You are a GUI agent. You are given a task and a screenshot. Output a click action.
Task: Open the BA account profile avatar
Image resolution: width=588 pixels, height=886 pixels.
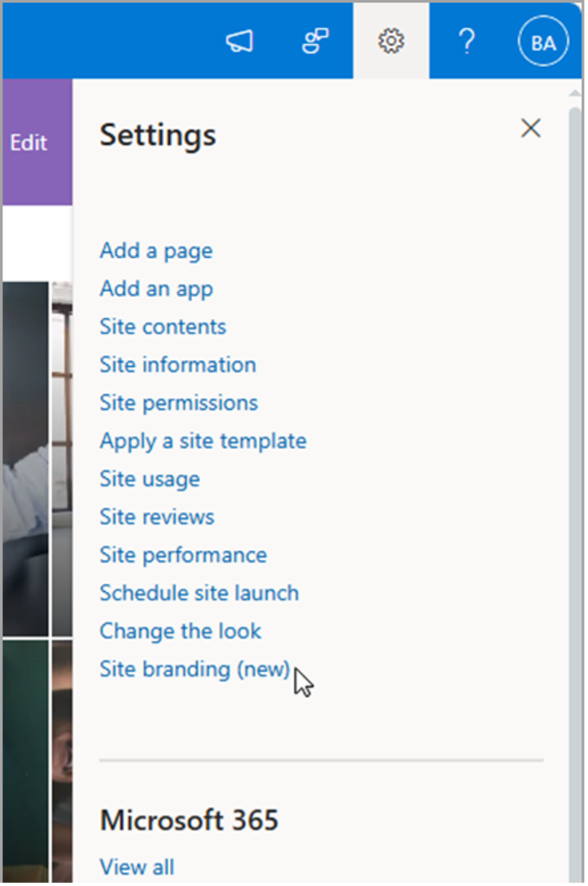click(x=543, y=43)
